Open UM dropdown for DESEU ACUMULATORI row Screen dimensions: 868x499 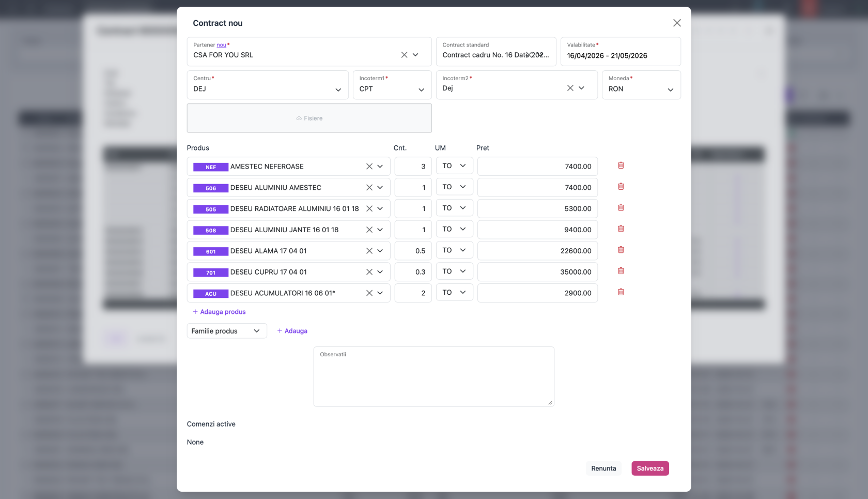(x=454, y=293)
